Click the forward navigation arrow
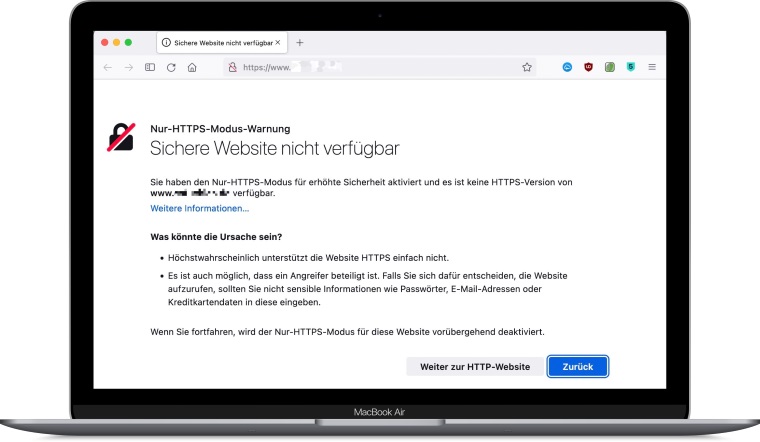This screenshot has width=760, height=442. [128, 67]
